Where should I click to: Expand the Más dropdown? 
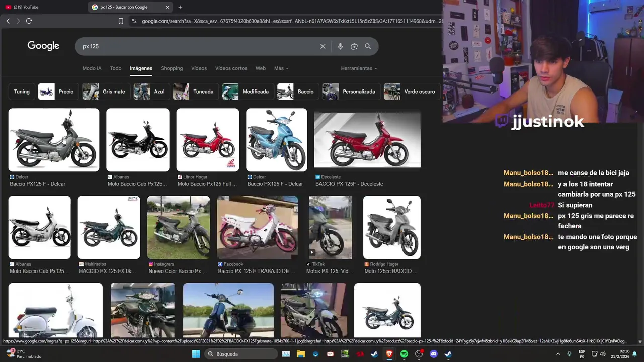[x=281, y=68]
